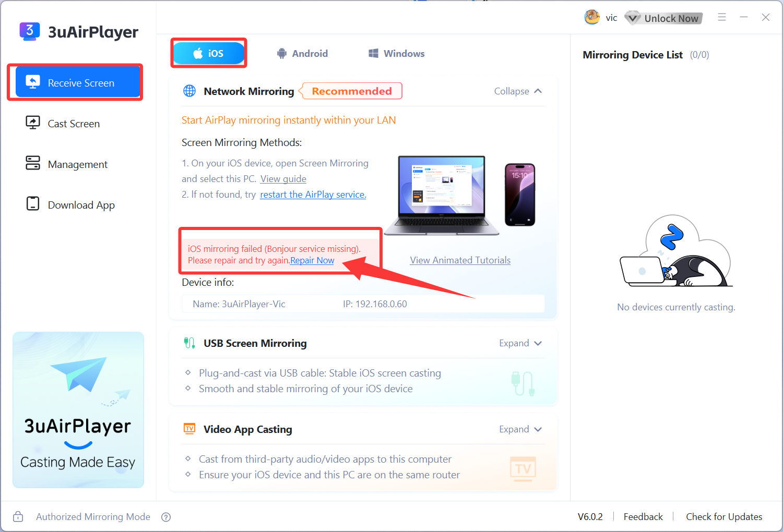Open the Download App section
Viewport: 783px width, 532px height.
tap(33, 204)
